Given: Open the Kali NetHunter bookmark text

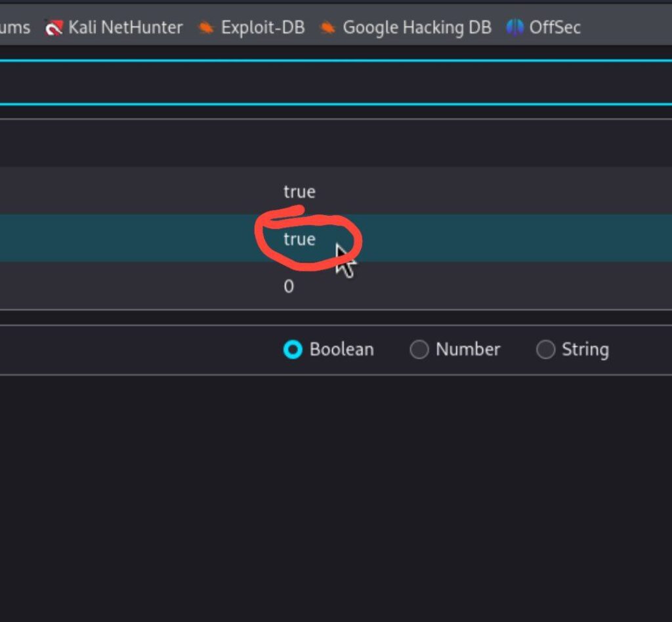Looking at the screenshot, I should (x=125, y=28).
